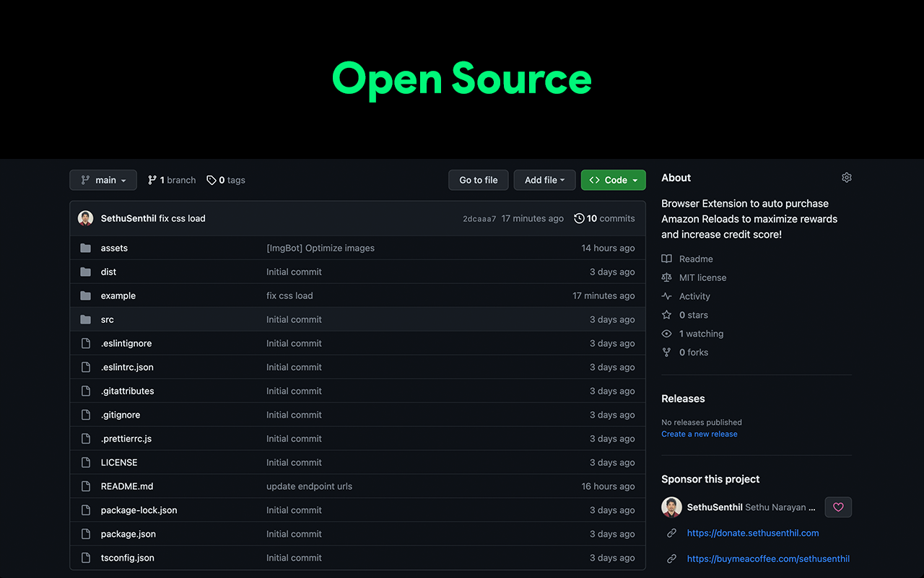924x578 pixels.
Task: Open the tsconfig.json file name
Action: tap(128, 558)
